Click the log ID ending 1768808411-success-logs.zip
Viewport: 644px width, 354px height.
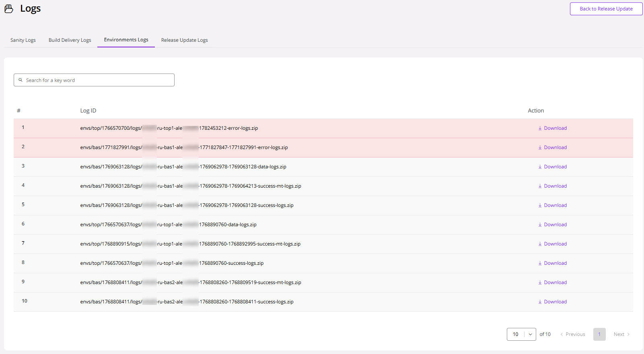coord(187,302)
